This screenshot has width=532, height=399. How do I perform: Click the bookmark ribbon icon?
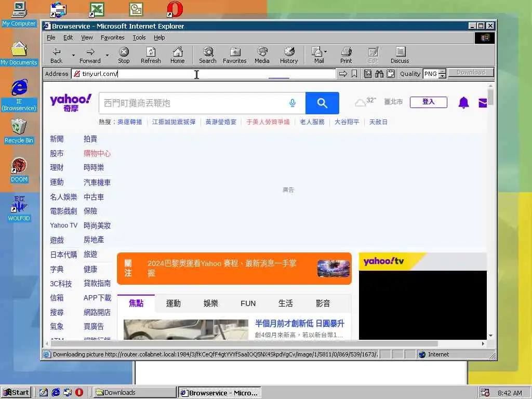coord(354,74)
